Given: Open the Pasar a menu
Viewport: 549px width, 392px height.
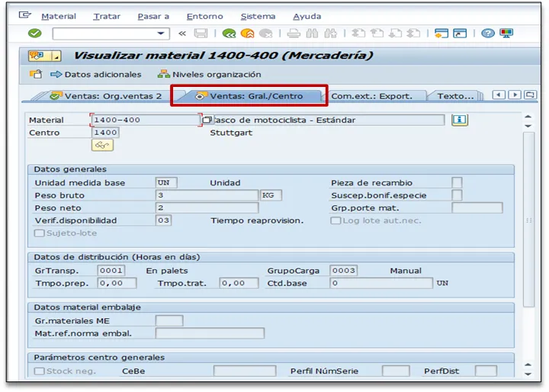Looking at the screenshot, I should tap(153, 17).
